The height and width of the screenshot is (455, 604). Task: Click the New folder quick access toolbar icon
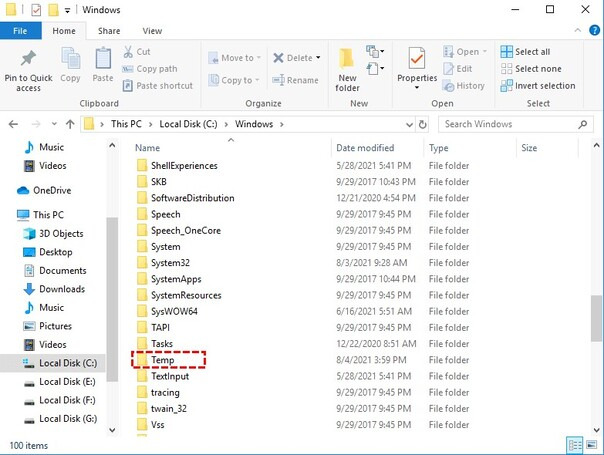click(53, 10)
